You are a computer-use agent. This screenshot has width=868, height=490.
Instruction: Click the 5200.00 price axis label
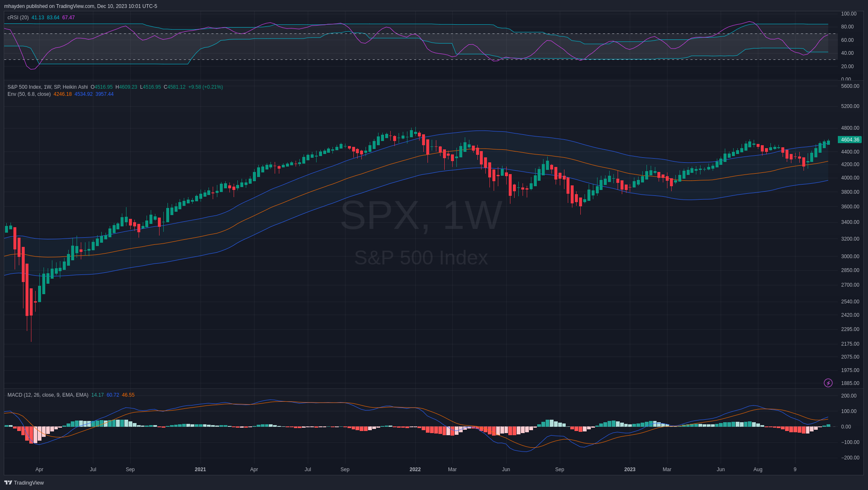(850, 106)
